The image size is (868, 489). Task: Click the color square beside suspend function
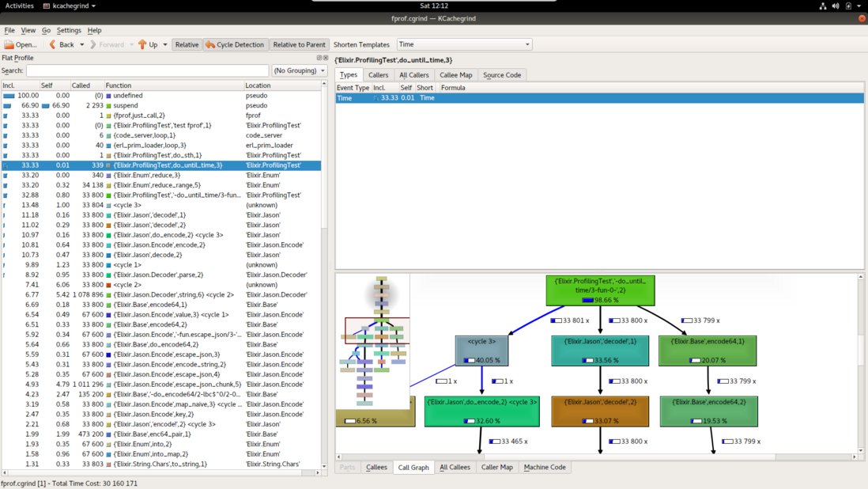(x=108, y=106)
